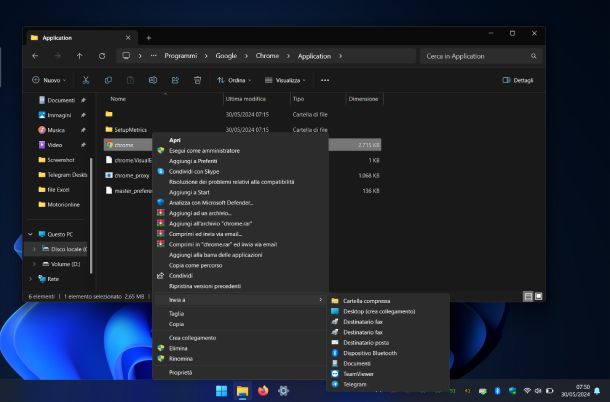Viewport: 610px width, 402px height.
Task: Open a new File Explorer tab
Action: pyautogui.click(x=149, y=38)
